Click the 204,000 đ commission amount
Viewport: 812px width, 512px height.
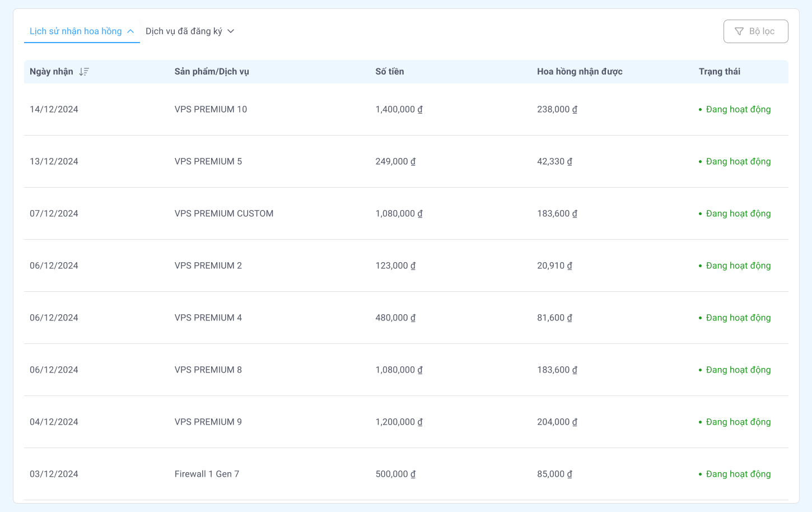coord(557,422)
